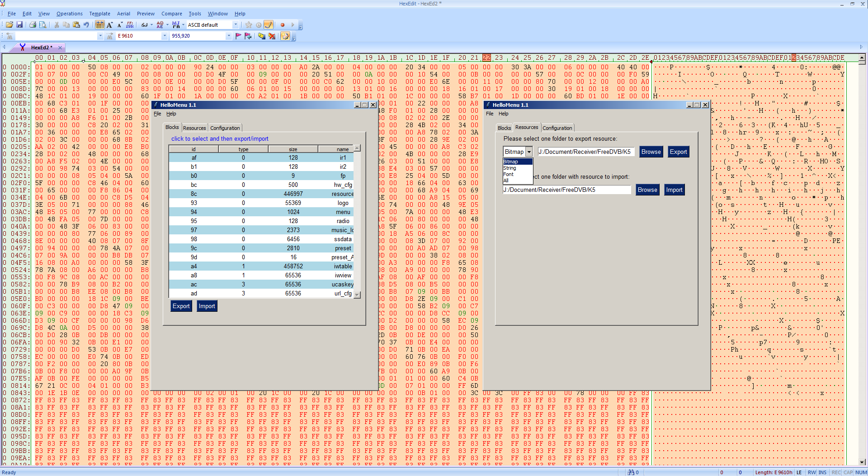Screen dimensions: 868x476
Task: Click the play macro arrow icon
Action: (292, 25)
